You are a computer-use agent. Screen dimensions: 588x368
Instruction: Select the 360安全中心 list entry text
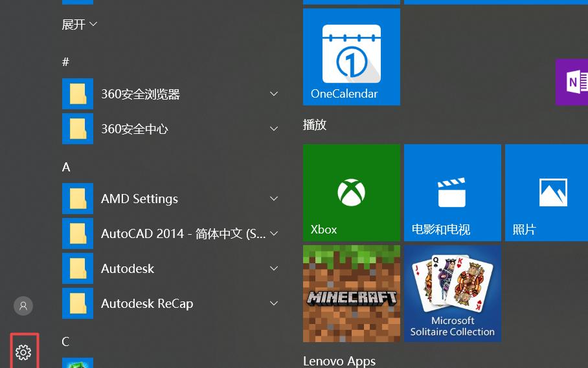click(x=135, y=129)
